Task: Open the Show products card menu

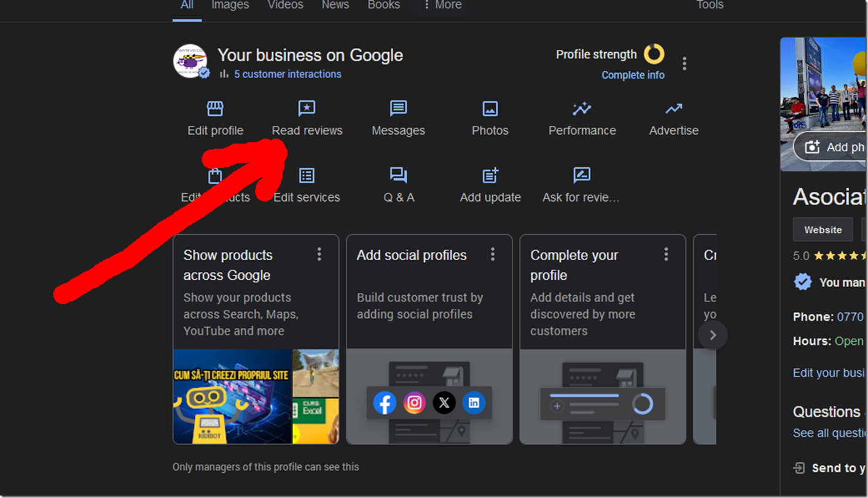Action: (x=319, y=253)
